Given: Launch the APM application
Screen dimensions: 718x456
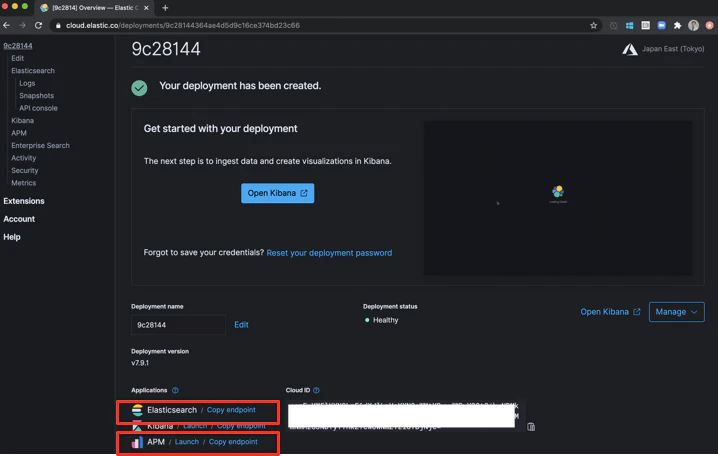Looking at the screenshot, I should (x=187, y=442).
